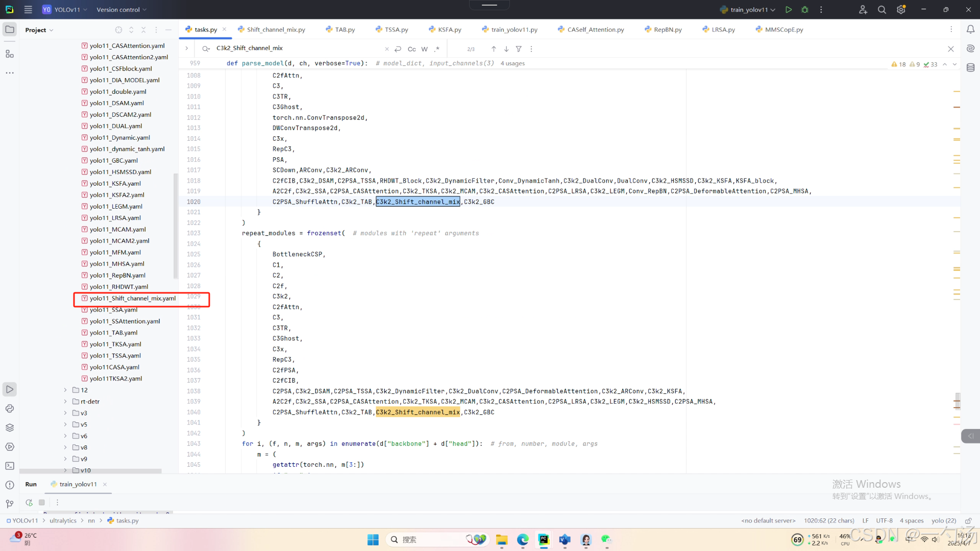Open the Version control dropdown
This screenshot has width=980, height=551.
[121, 10]
